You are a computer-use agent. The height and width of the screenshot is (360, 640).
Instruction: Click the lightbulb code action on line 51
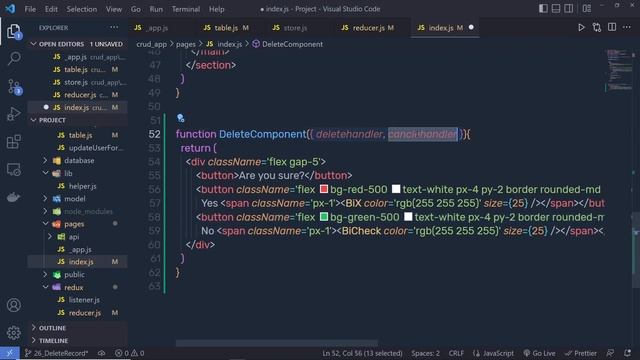click(180, 118)
